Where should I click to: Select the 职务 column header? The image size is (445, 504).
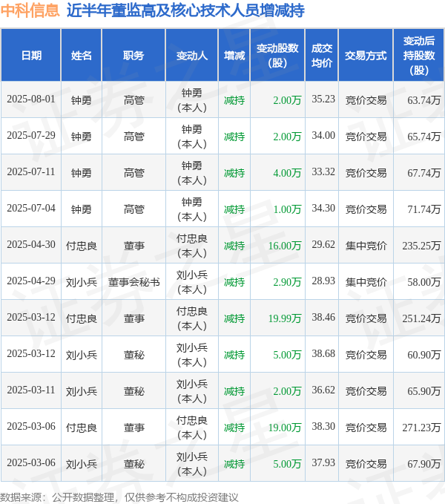click(133, 56)
